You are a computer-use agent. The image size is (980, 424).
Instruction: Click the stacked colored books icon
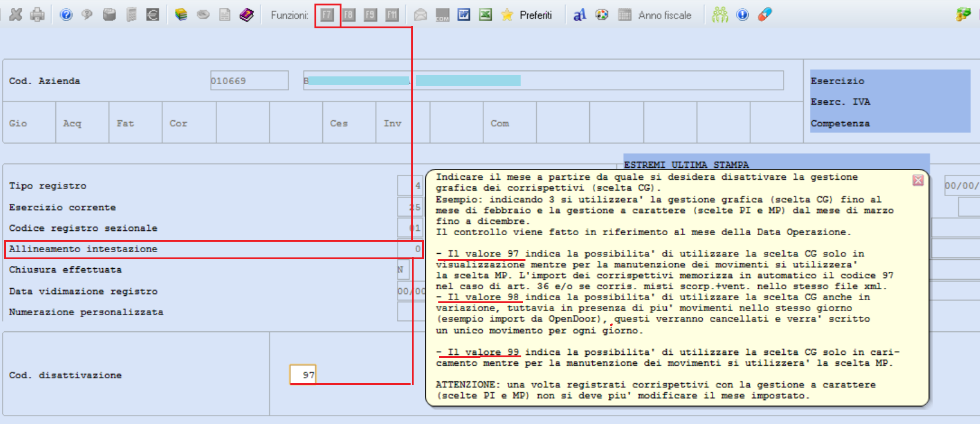pos(181,14)
